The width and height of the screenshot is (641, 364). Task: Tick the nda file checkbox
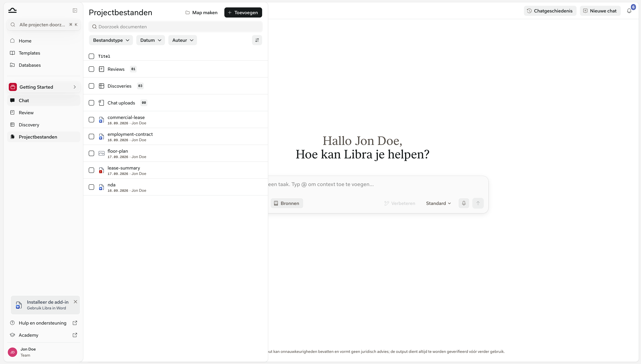tap(91, 187)
